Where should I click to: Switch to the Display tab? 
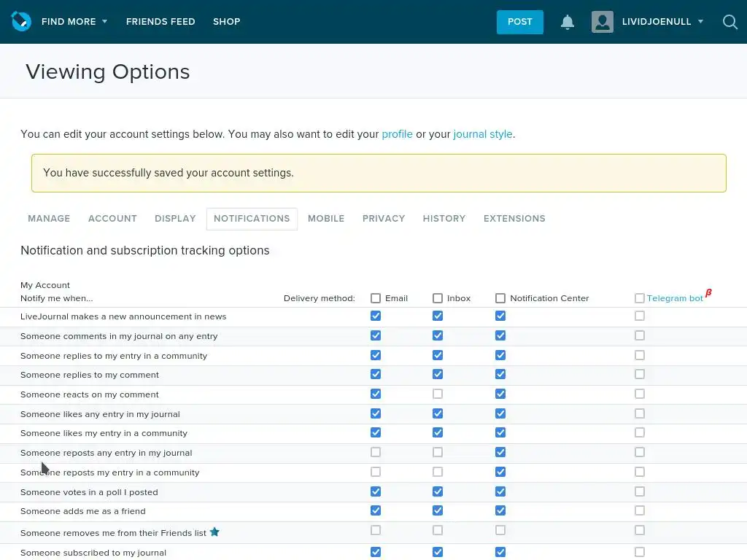(175, 219)
